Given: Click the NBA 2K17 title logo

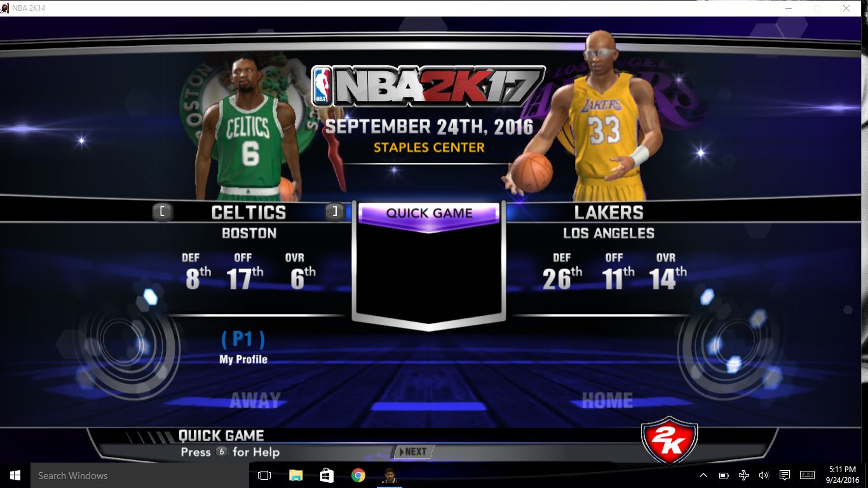Looking at the screenshot, I should (x=428, y=86).
